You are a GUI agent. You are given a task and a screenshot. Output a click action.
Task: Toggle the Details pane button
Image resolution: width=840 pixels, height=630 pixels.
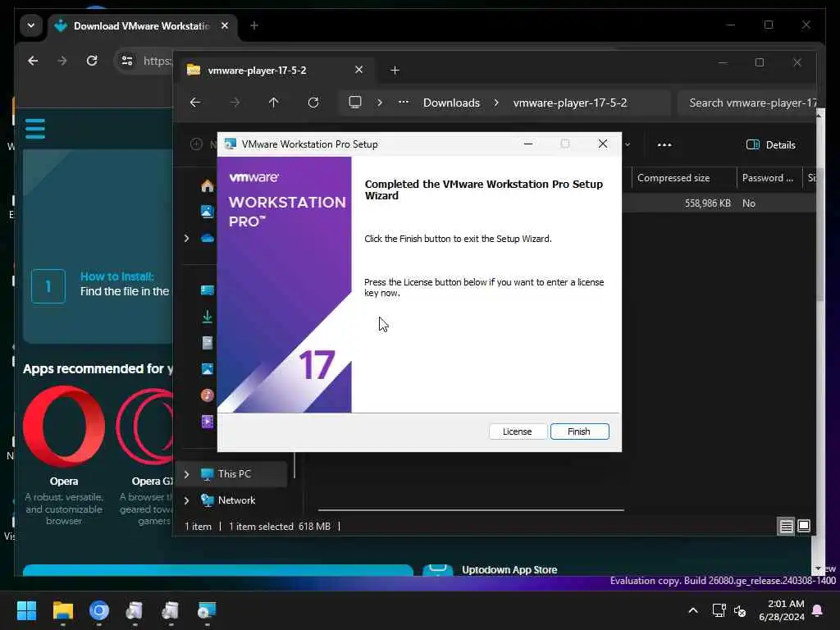click(770, 144)
